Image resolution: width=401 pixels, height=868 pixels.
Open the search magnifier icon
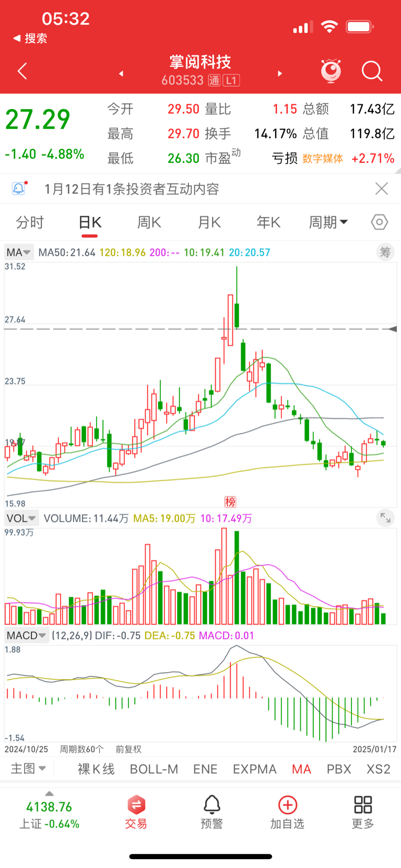[x=372, y=71]
